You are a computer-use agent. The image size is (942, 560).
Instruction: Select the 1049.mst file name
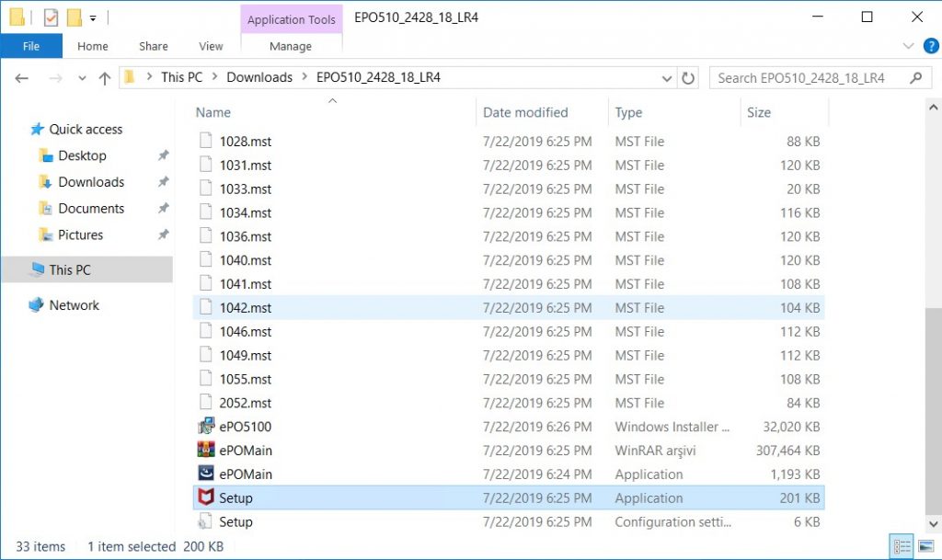pos(245,355)
